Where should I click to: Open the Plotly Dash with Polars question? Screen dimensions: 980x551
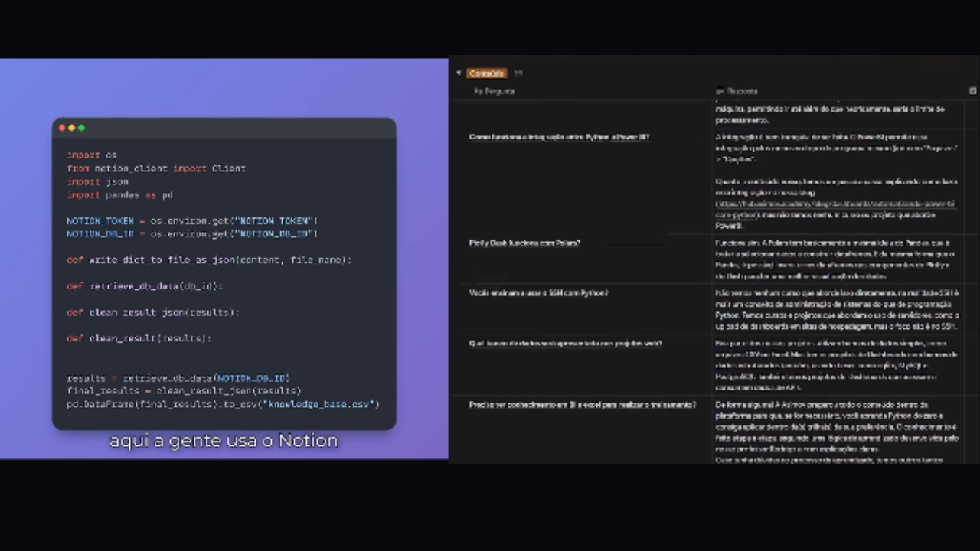tap(524, 243)
